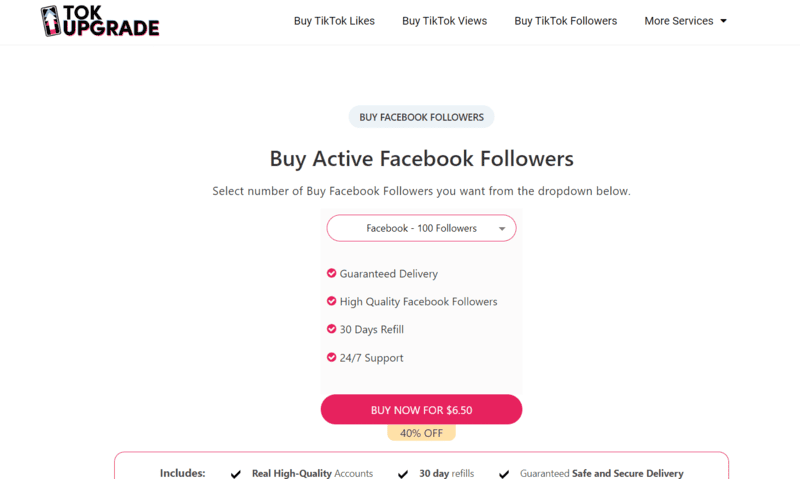The height and width of the screenshot is (479, 800).
Task: Click the More Services caret arrow
Action: tap(723, 21)
